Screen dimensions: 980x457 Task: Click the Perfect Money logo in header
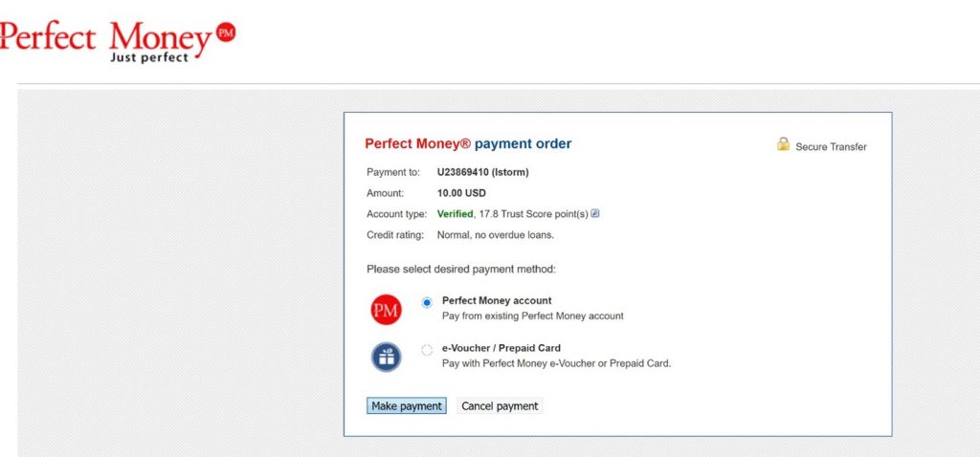pos(118,41)
